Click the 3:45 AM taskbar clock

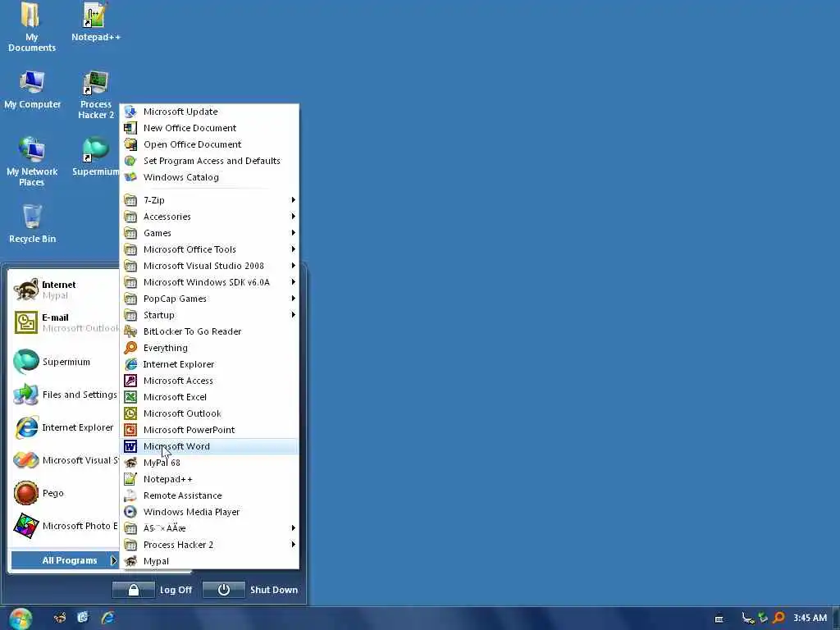(810, 619)
